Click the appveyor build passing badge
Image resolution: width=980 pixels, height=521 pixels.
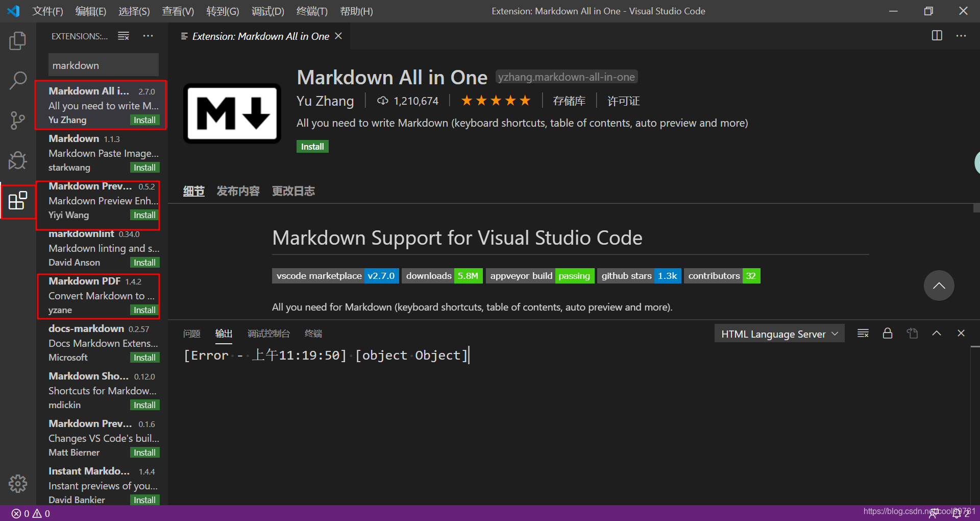click(x=540, y=276)
